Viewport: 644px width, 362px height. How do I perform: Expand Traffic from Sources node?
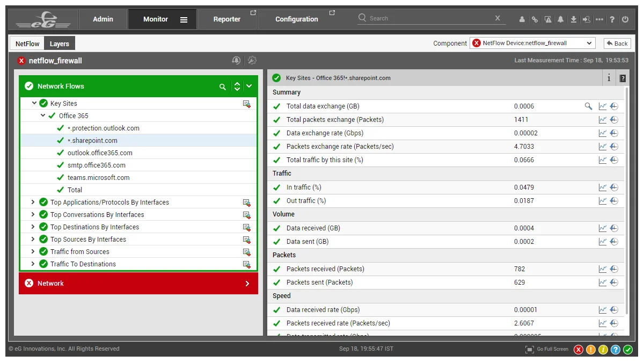33,251
